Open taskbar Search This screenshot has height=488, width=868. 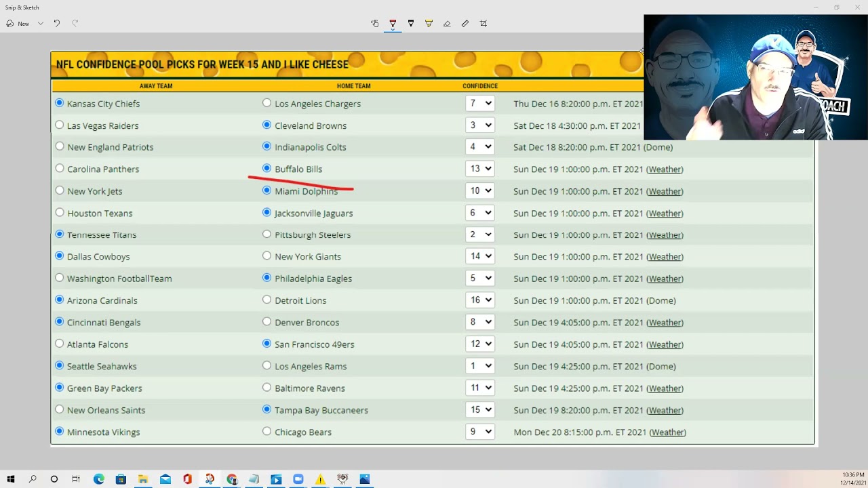click(33, 479)
